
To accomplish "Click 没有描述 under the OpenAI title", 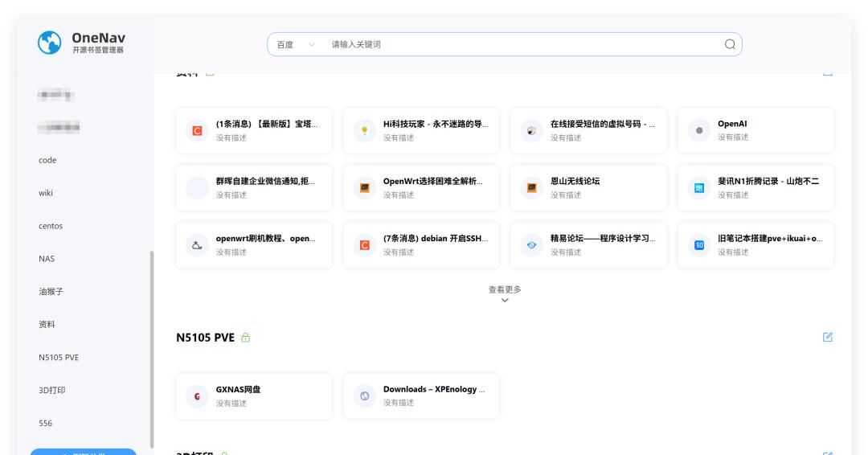I will 733,137.
